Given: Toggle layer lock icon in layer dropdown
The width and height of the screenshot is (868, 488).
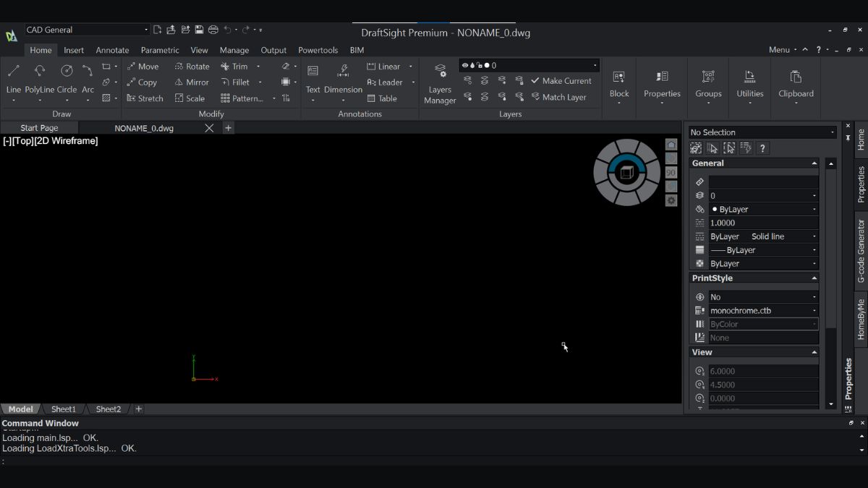Looking at the screenshot, I should (x=479, y=65).
